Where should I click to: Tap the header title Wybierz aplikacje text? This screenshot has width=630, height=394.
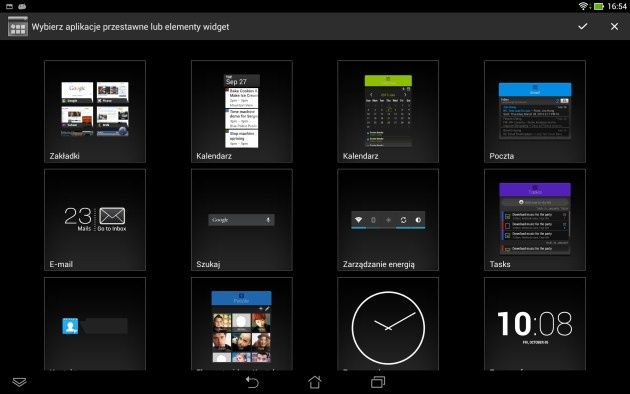[130, 27]
